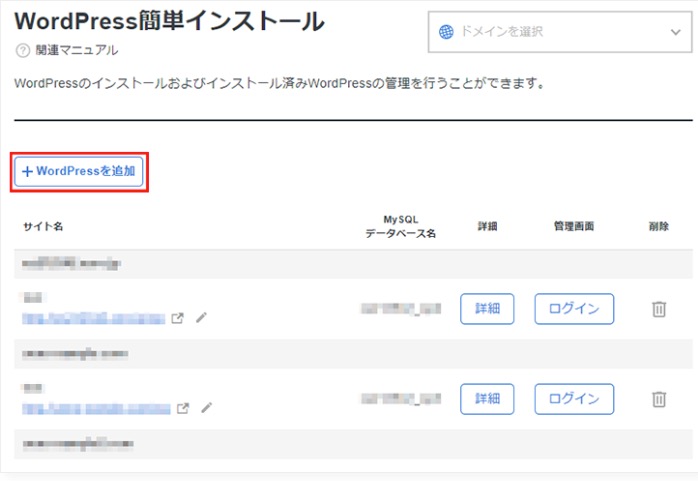
Task: Open second site's external link icon
Action: pyautogui.click(x=182, y=408)
